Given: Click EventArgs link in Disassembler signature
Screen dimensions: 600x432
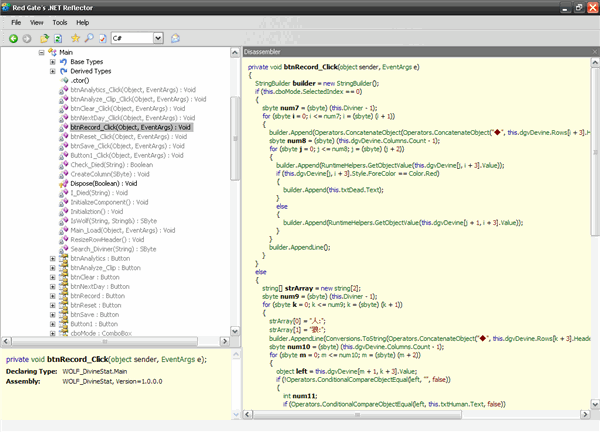Looking at the screenshot, I should [x=397, y=67].
